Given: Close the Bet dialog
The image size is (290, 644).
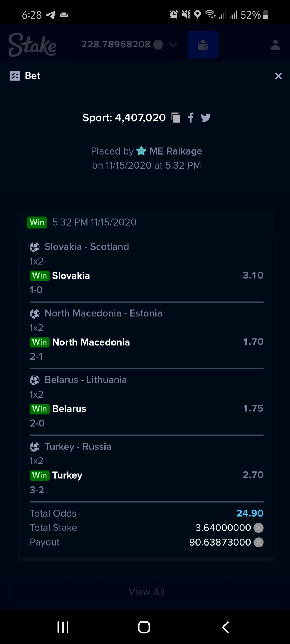Looking at the screenshot, I should click(278, 76).
